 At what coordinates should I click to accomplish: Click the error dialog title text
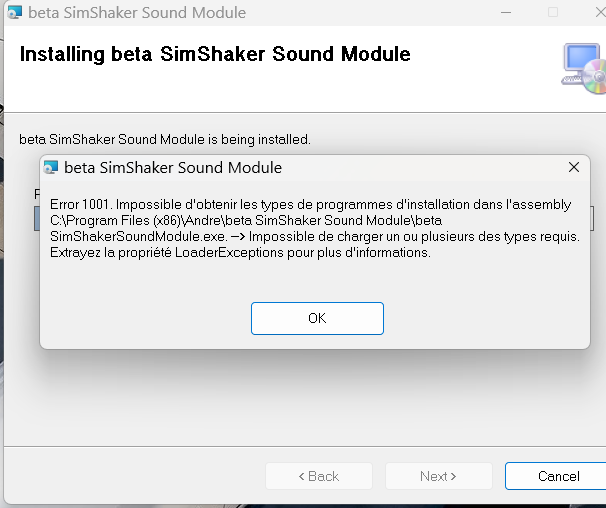tap(173, 168)
